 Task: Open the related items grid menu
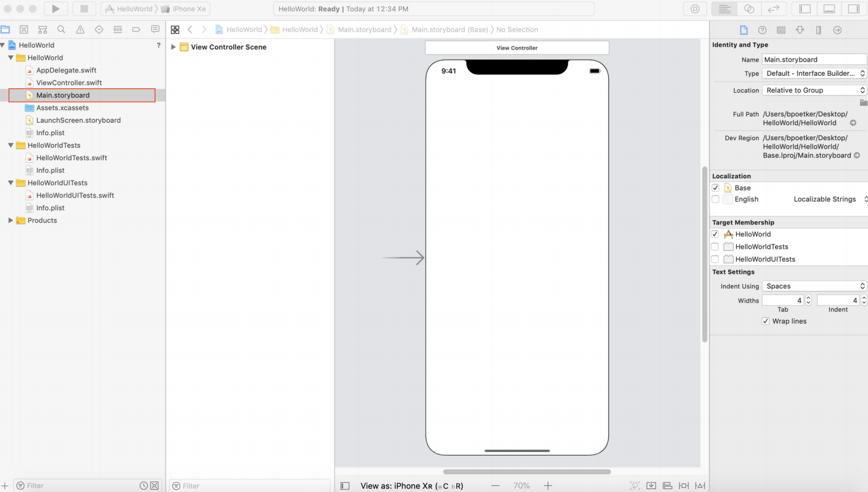pos(175,29)
